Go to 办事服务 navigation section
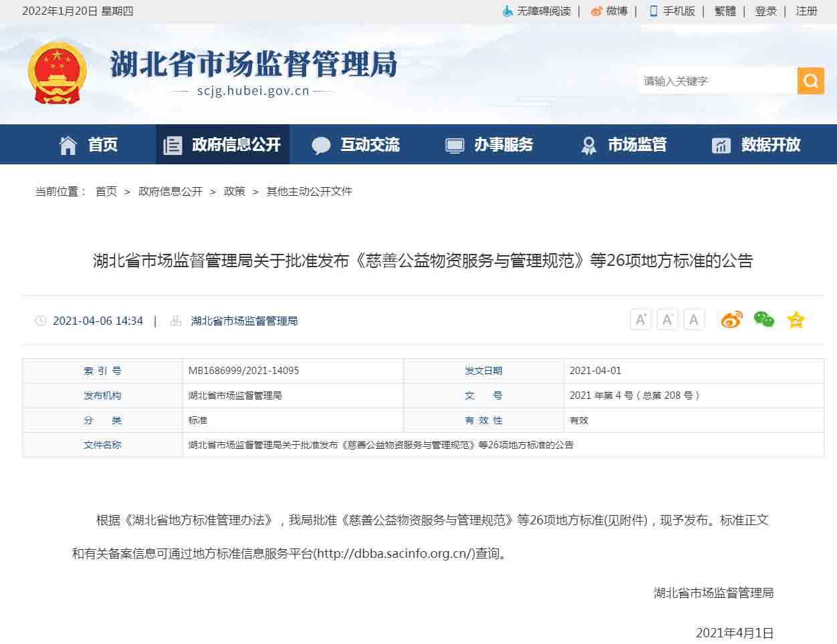Image resolution: width=837 pixels, height=644 pixels. click(x=490, y=145)
